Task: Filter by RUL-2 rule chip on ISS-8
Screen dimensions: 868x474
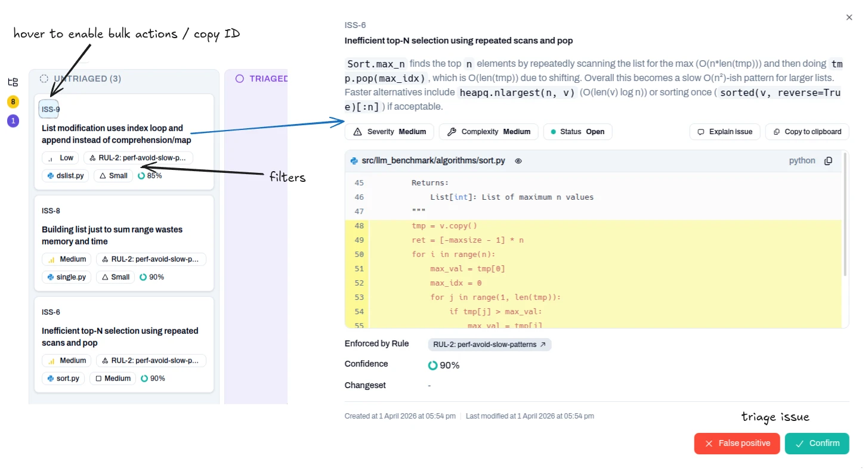Action: tap(151, 259)
